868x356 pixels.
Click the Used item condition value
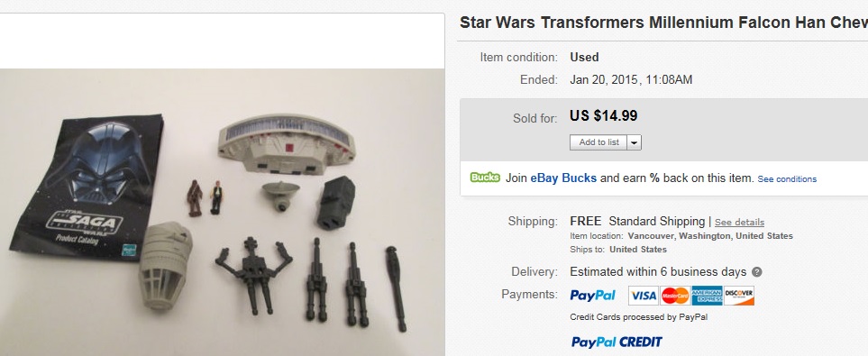pos(584,57)
